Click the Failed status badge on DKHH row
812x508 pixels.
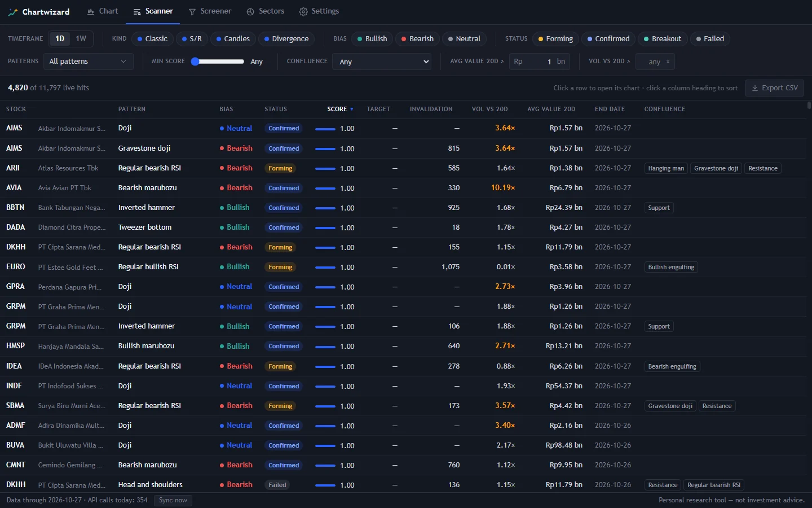point(277,485)
